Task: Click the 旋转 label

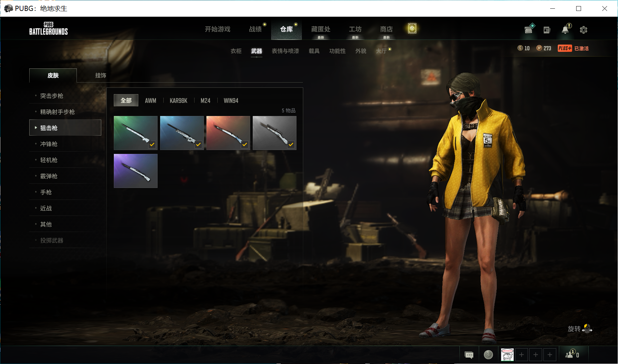Action: coord(574,329)
